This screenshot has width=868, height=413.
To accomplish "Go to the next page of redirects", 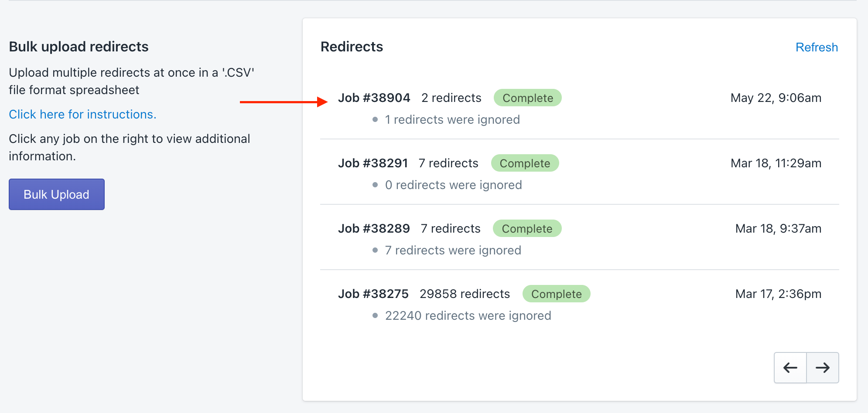I will (x=822, y=368).
